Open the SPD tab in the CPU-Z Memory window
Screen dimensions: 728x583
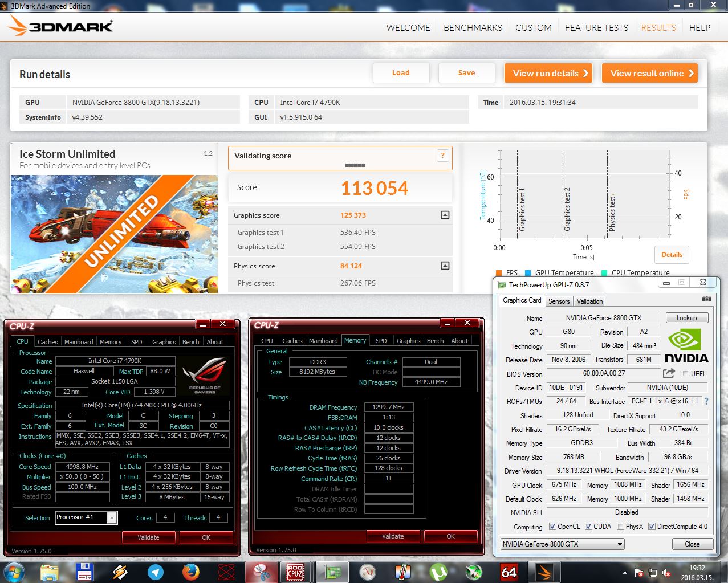381,340
